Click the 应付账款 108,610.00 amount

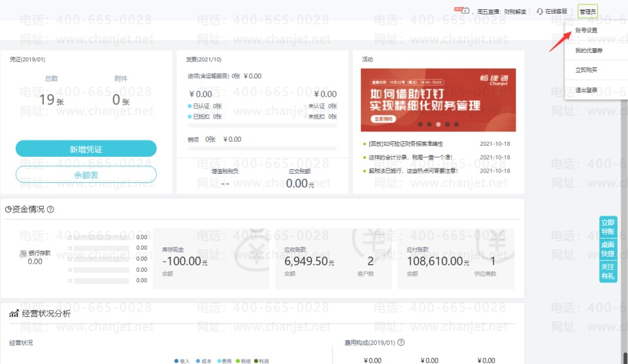(438, 261)
